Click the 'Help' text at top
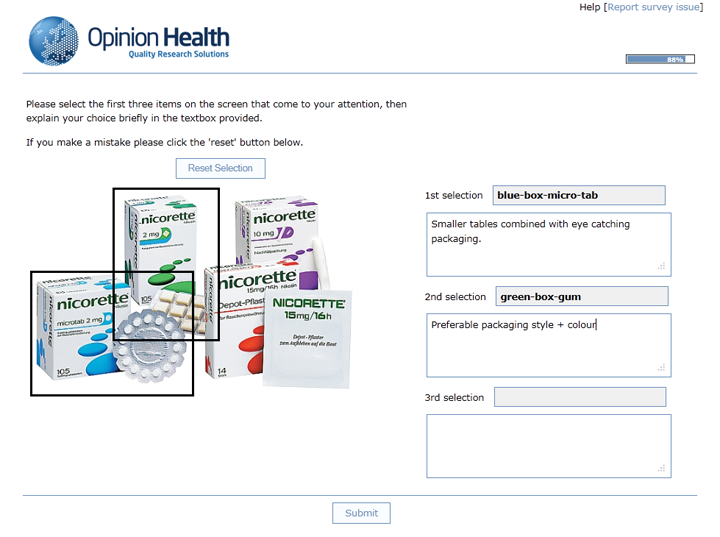Viewport: 720px width, 537px height. [590, 7]
